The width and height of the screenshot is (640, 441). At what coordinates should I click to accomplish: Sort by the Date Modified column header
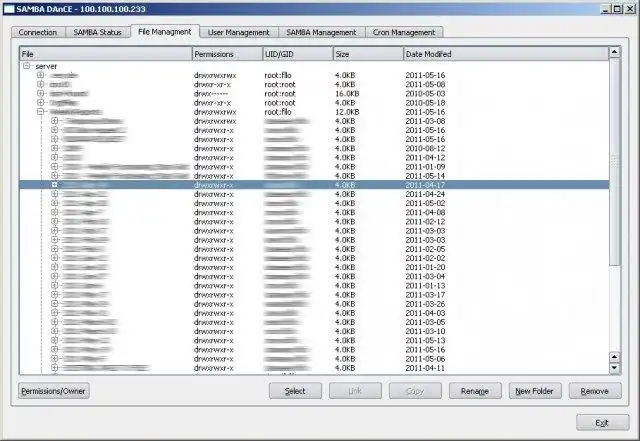[506, 54]
